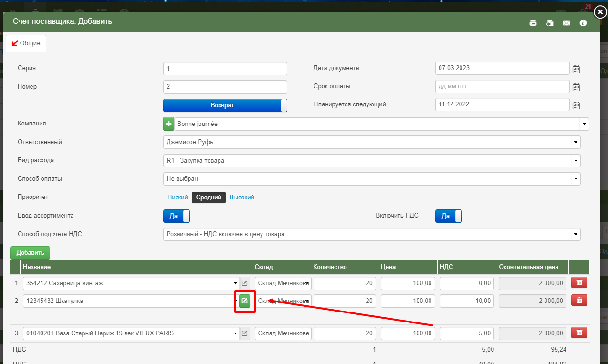Image resolution: width=608 pixels, height=364 pixels.
Task: Open item name dropdown for Шкатулка
Action: pyautogui.click(x=234, y=301)
